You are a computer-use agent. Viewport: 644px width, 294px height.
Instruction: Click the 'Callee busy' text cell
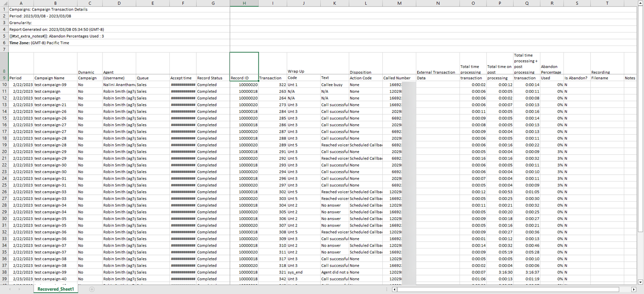(x=334, y=85)
